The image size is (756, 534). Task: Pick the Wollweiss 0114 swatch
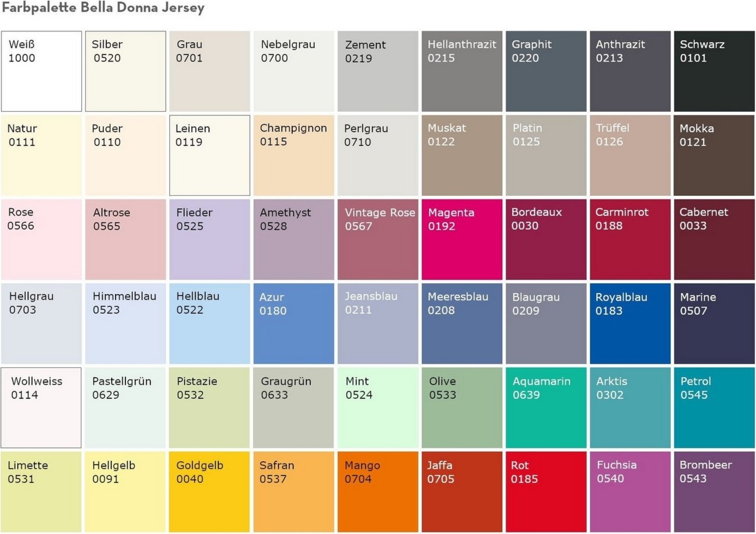pyautogui.click(x=41, y=407)
